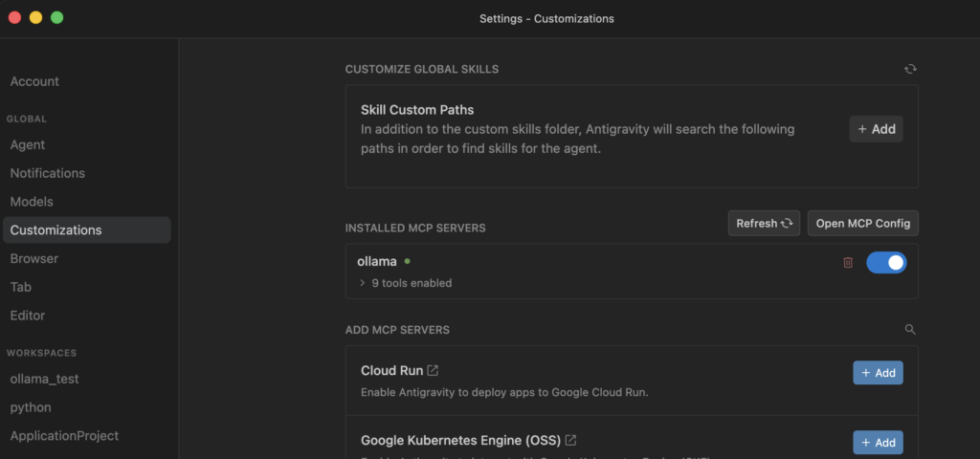Click the search icon in Add MCP Servers

coord(910,329)
